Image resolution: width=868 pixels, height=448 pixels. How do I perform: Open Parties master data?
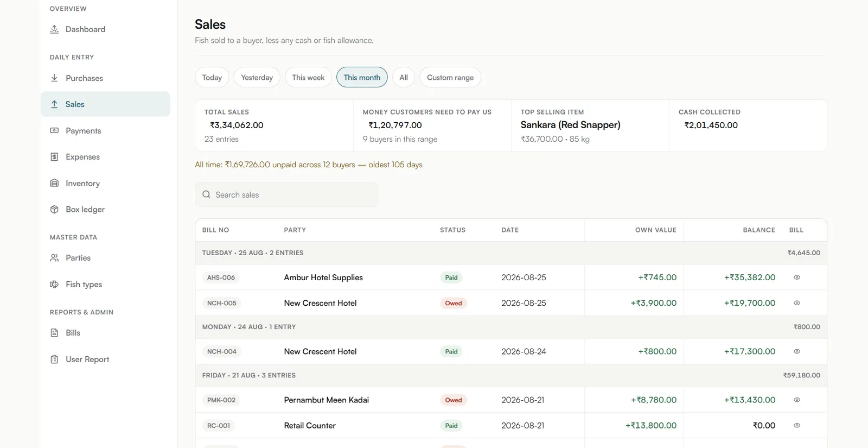(x=105, y=258)
